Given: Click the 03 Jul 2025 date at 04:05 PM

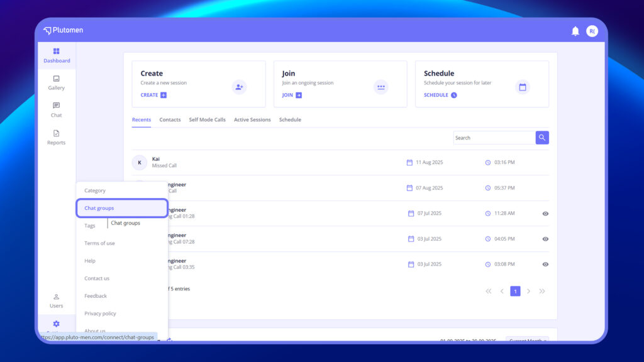Looking at the screenshot, I should (x=429, y=239).
